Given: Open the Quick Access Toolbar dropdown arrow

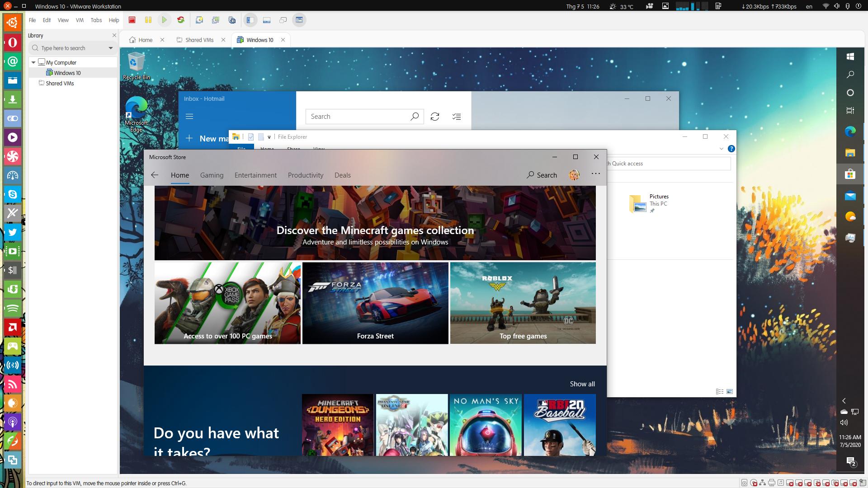Looking at the screenshot, I should click(269, 137).
